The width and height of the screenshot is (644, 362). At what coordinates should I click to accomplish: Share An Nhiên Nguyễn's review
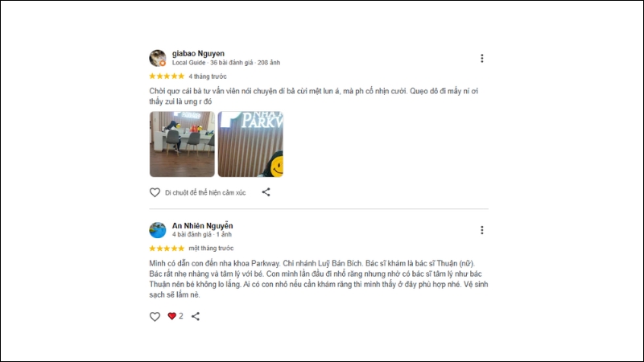[x=196, y=316]
